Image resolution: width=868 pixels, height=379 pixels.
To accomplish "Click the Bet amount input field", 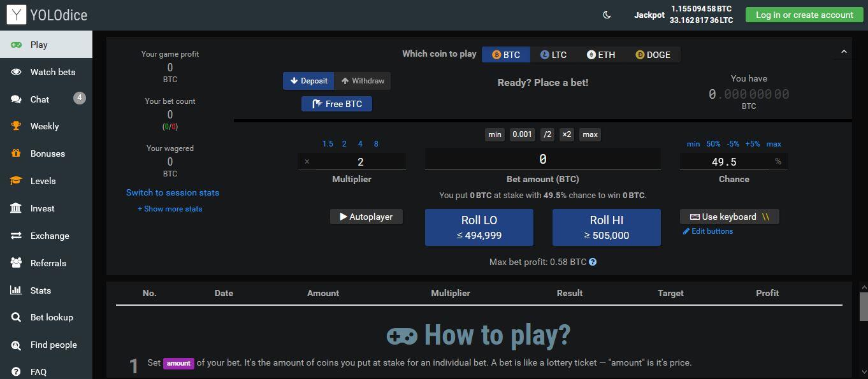I will tap(543, 159).
